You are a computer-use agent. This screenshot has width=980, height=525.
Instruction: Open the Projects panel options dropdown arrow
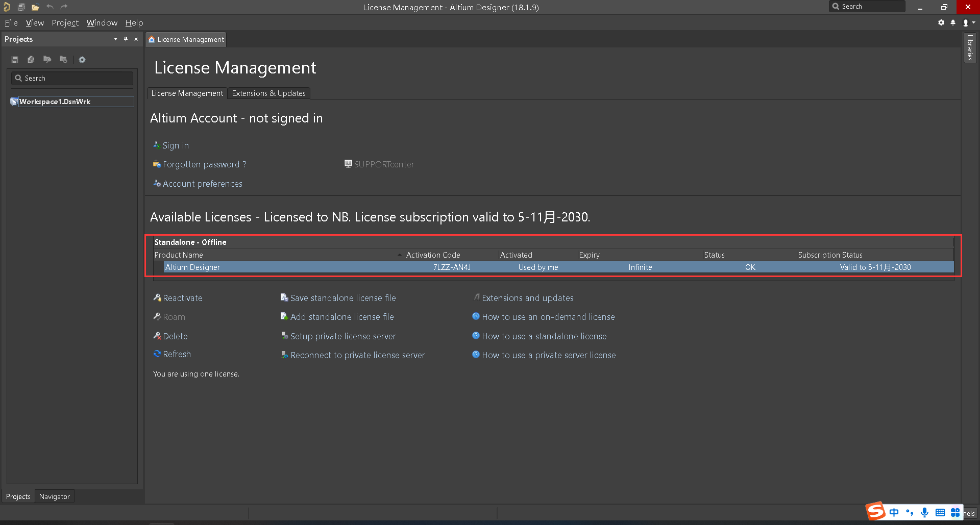[115, 39]
